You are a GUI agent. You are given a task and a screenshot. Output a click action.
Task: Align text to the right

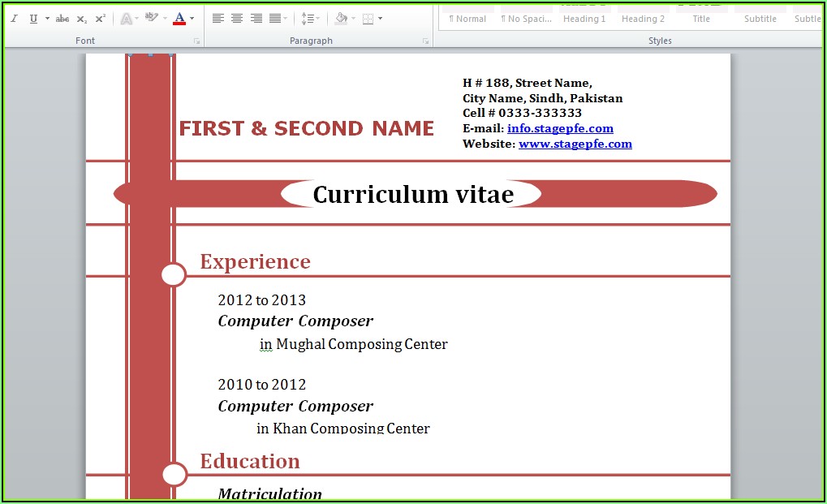point(256,19)
